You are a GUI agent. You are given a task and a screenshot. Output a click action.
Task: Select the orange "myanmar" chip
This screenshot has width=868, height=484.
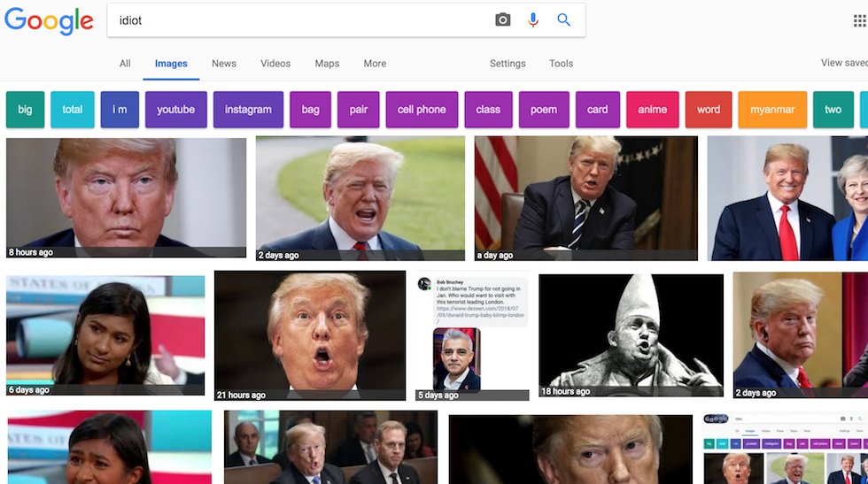click(772, 110)
